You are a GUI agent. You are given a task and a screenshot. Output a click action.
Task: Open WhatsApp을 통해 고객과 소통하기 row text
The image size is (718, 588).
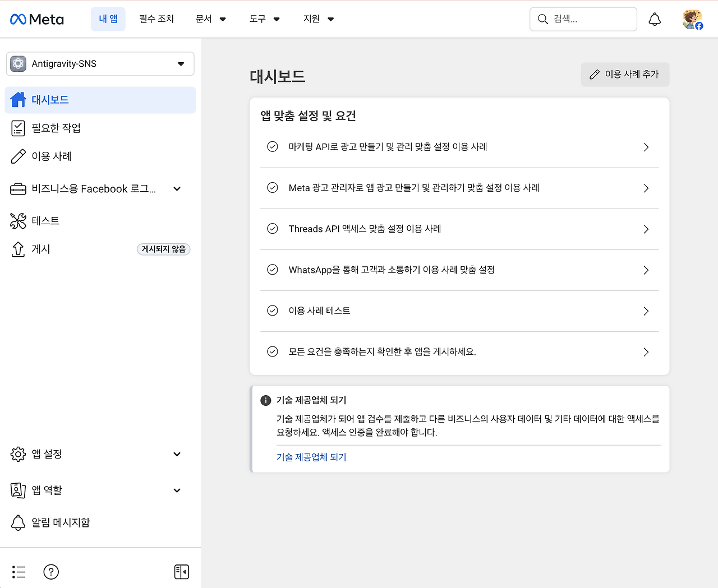click(392, 270)
